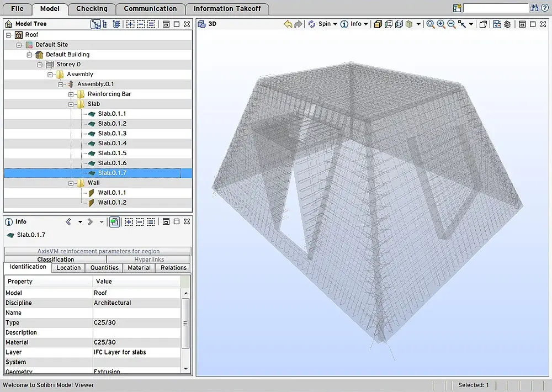The image size is (552, 392).
Task: Click the Spin navigation mode icon
Action: pyautogui.click(x=312, y=24)
